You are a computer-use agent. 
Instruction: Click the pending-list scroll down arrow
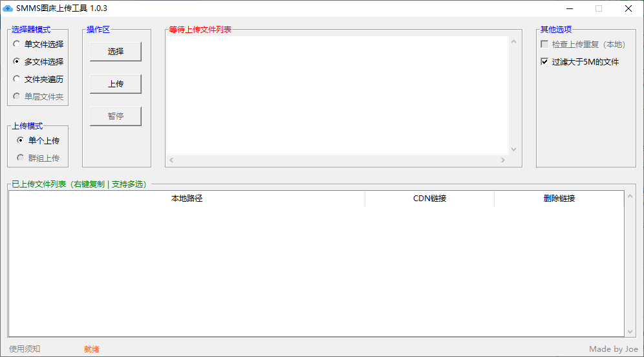pos(514,149)
